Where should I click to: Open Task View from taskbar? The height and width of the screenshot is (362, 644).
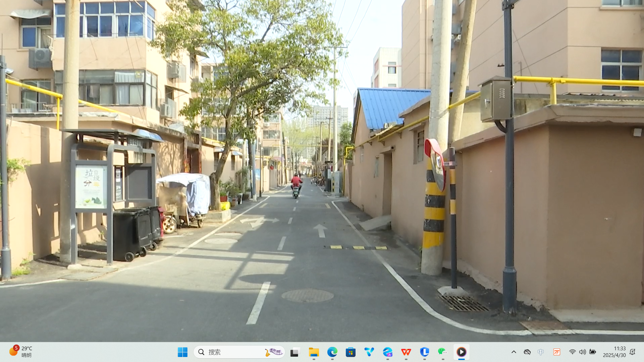[x=295, y=352]
